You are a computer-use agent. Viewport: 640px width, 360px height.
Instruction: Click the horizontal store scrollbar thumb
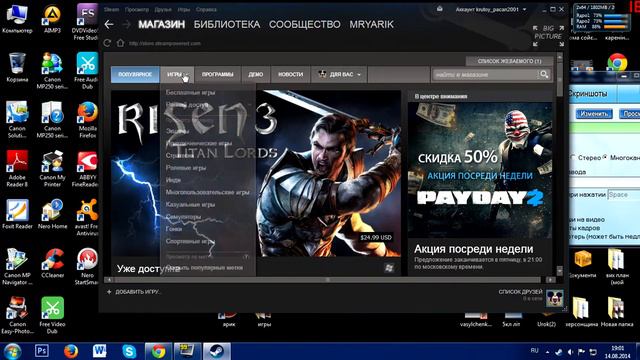point(328,280)
